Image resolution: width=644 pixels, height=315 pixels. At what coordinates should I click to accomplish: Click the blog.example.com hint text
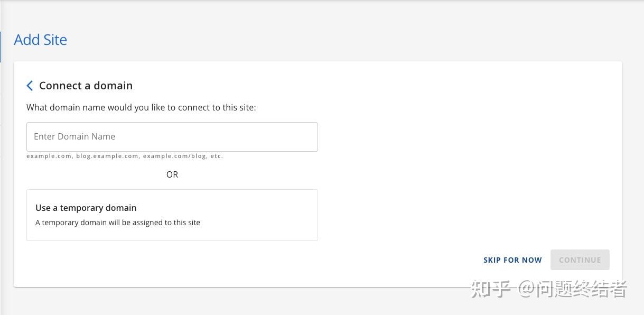[x=107, y=156]
